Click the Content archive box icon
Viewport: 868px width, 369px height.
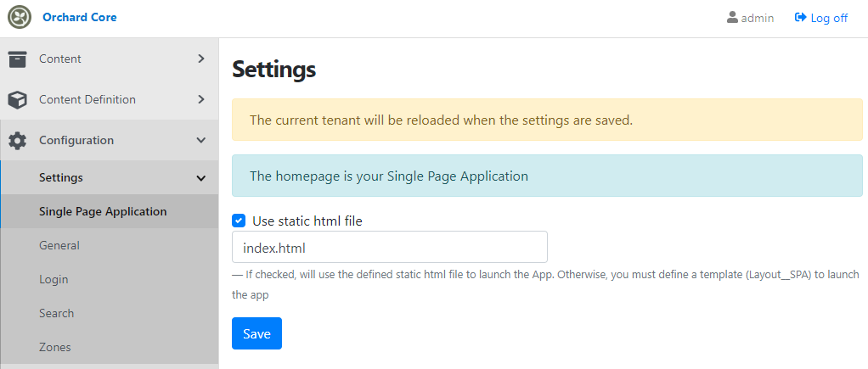[x=18, y=59]
